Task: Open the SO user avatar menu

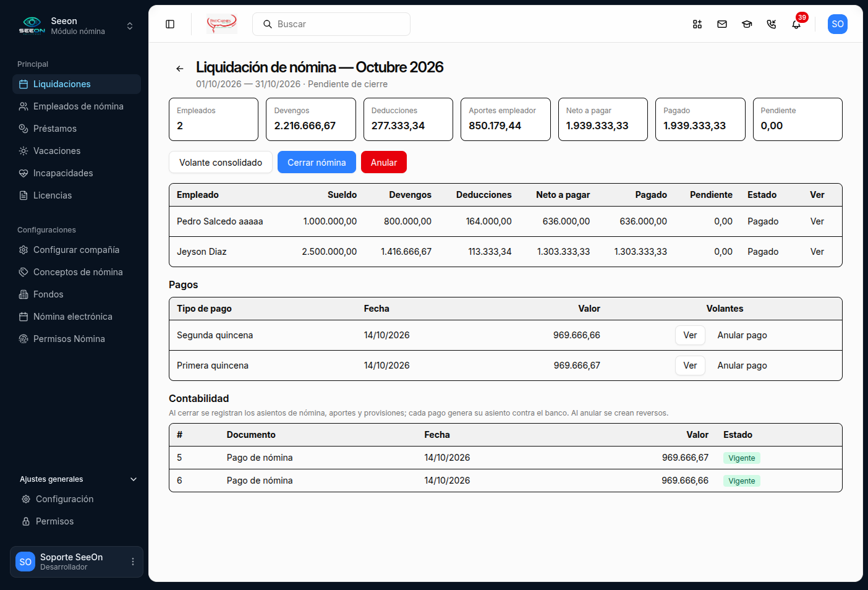Action: (x=838, y=24)
